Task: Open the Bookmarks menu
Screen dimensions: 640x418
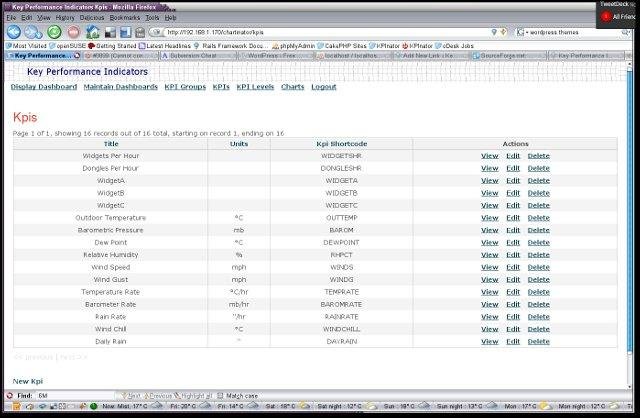Action: [124, 18]
